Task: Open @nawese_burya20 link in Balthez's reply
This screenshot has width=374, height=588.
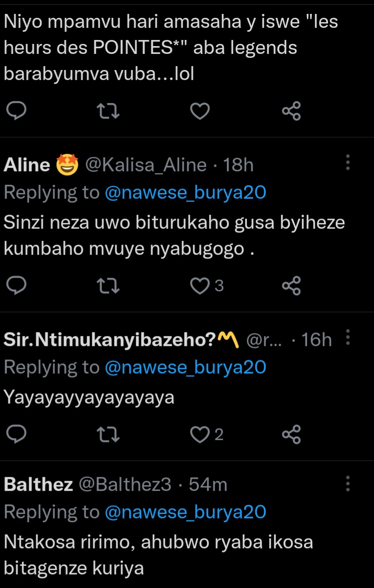Action: point(185,512)
